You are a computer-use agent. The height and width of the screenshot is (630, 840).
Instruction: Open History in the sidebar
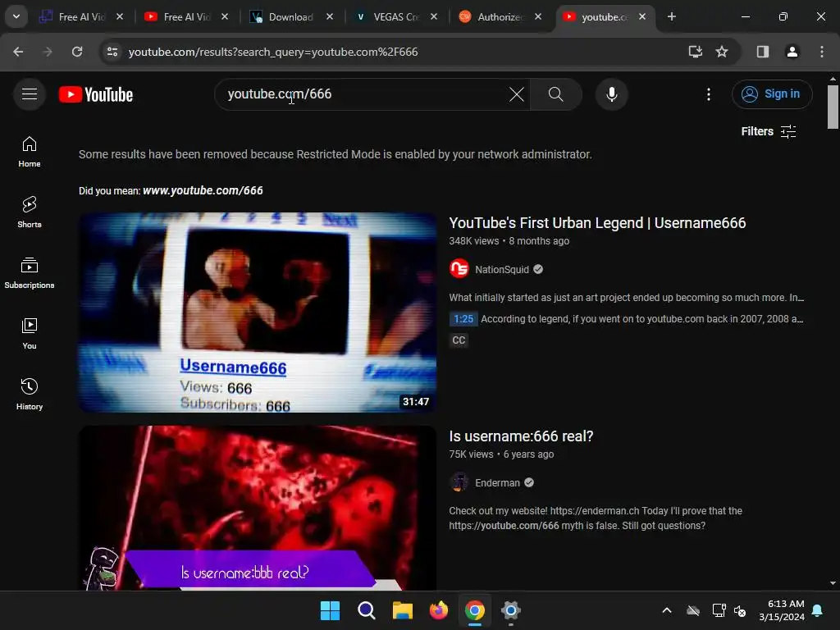click(x=30, y=395)
